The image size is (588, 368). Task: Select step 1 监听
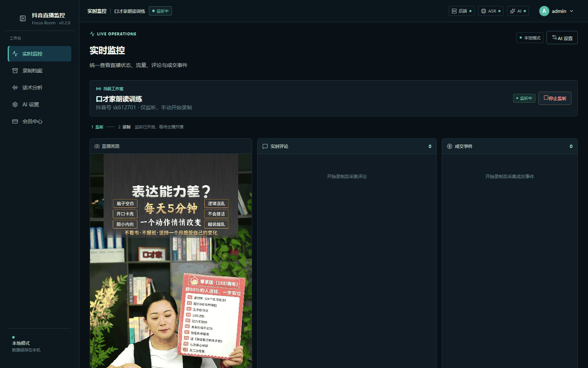coord(97,127)
